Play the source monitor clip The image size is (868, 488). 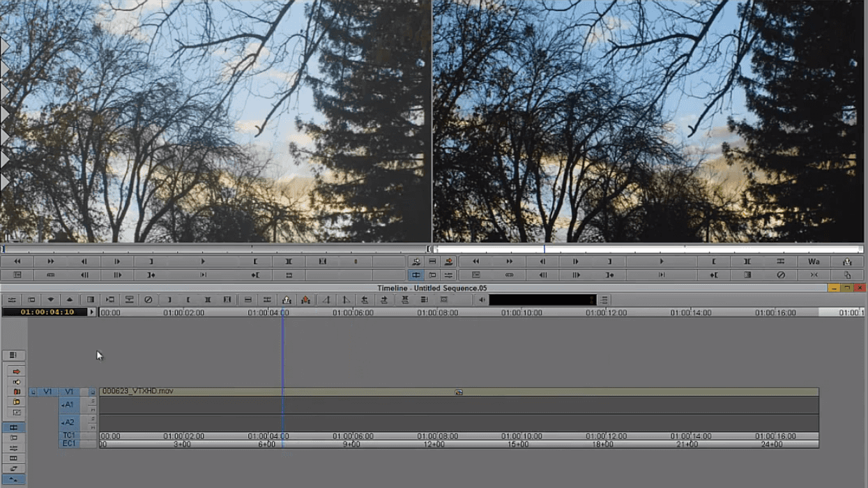(203, 261)
